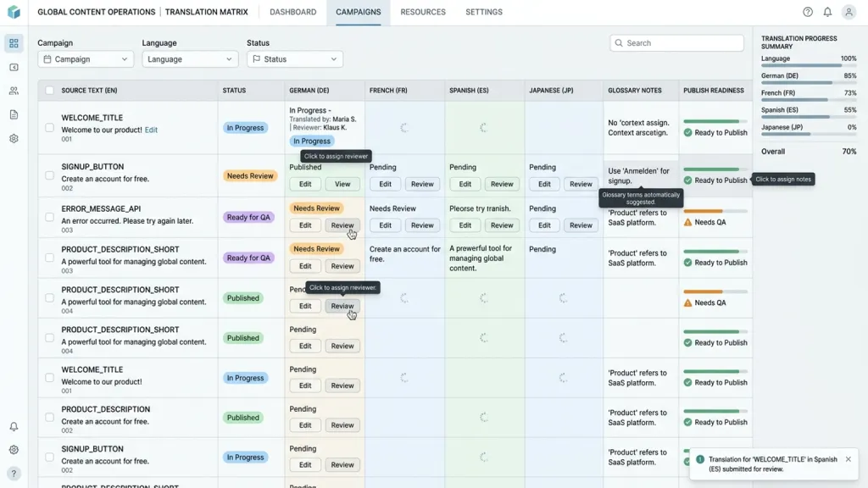Image resolution: width=868 pixels, height=488 pixels.
Task: Toggle the select-all checkbox in table header
Action: point(49,90)
